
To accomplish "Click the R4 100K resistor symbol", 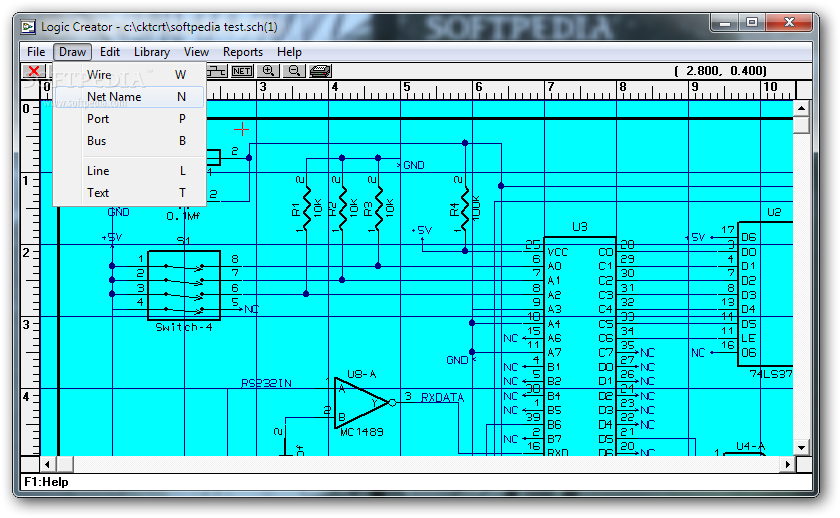I will coord(465,209).
